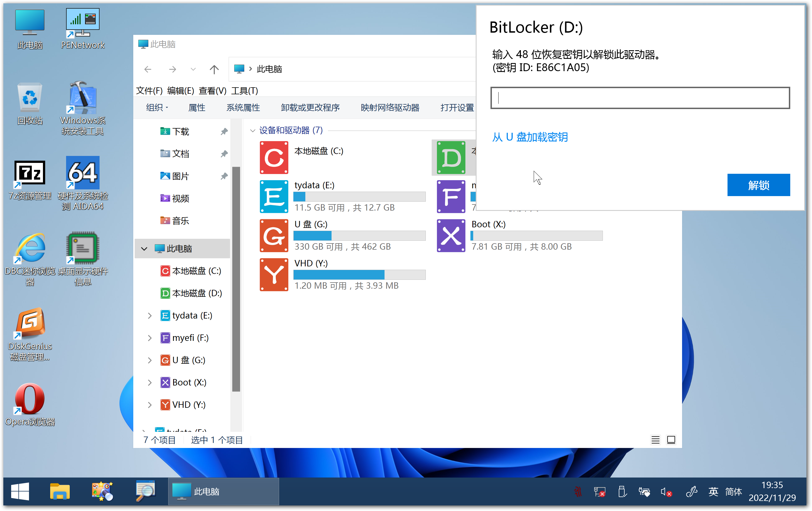Expand VHD (Y:) in the tree
The image size is (812, 511).
[x=150, y=405]
